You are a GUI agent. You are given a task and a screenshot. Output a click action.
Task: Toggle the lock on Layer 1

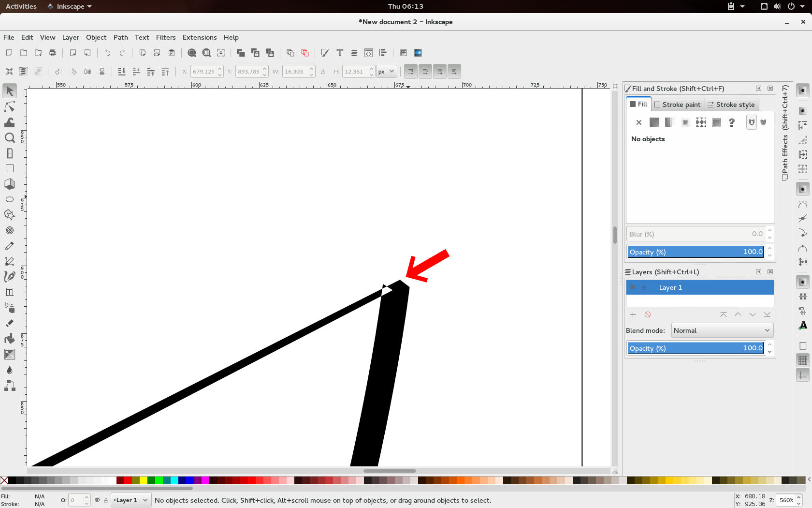(644, 287)
